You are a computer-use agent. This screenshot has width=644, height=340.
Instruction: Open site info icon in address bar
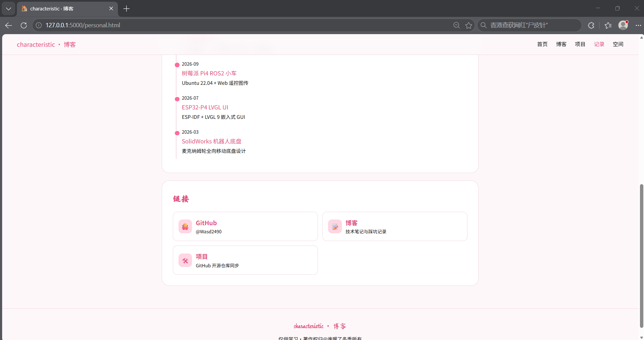(39, 25)
